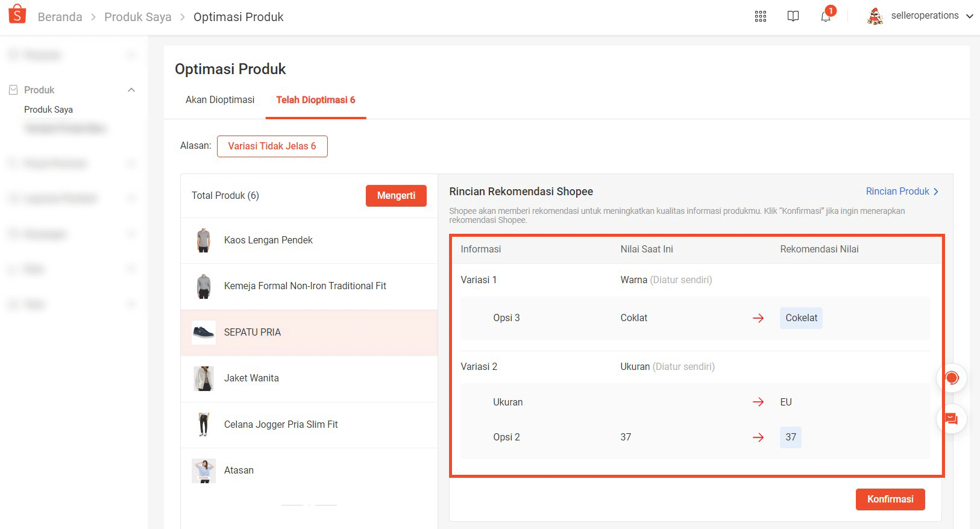Click the Produk sidebar box icon
Viewport: 980px width, 529px height.
point(13,90)
